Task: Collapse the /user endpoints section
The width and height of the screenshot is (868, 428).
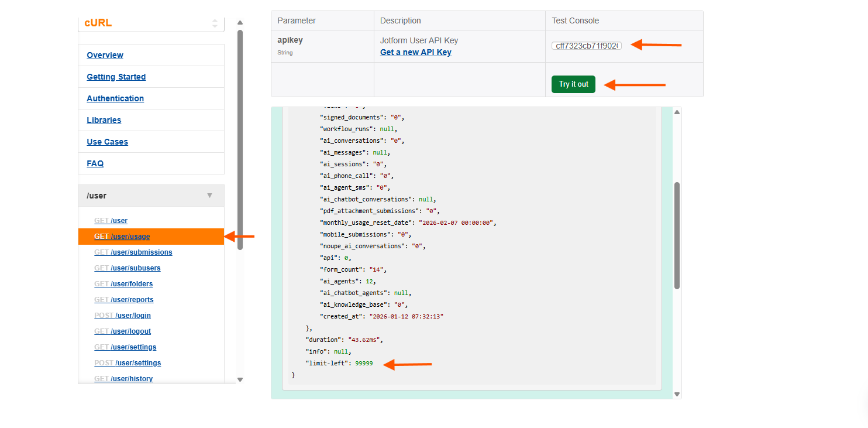Action: (x=209, y=195)
